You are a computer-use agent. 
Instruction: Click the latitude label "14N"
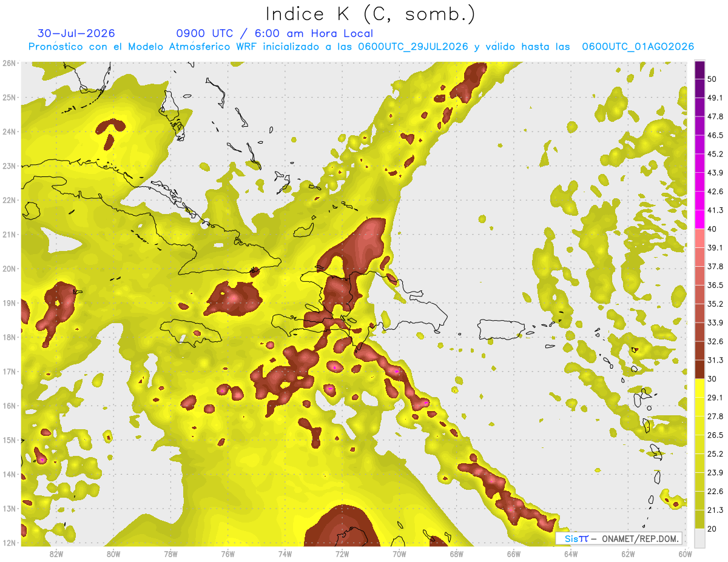9,474
